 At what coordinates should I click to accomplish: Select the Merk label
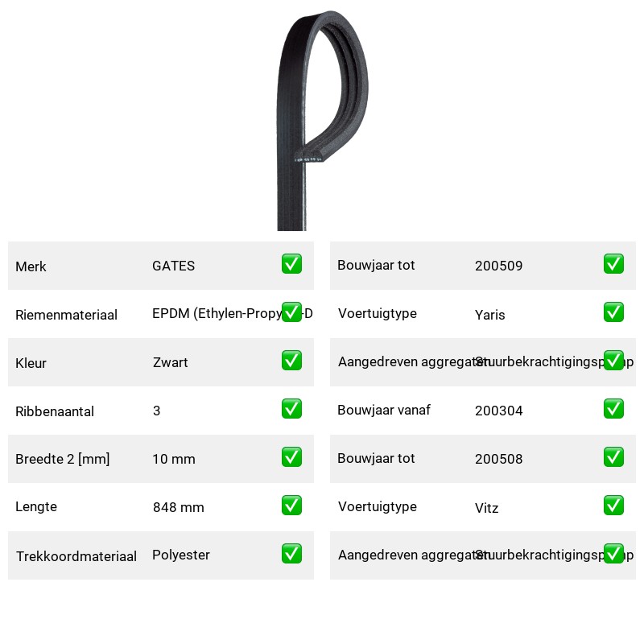tap(31, 266)
